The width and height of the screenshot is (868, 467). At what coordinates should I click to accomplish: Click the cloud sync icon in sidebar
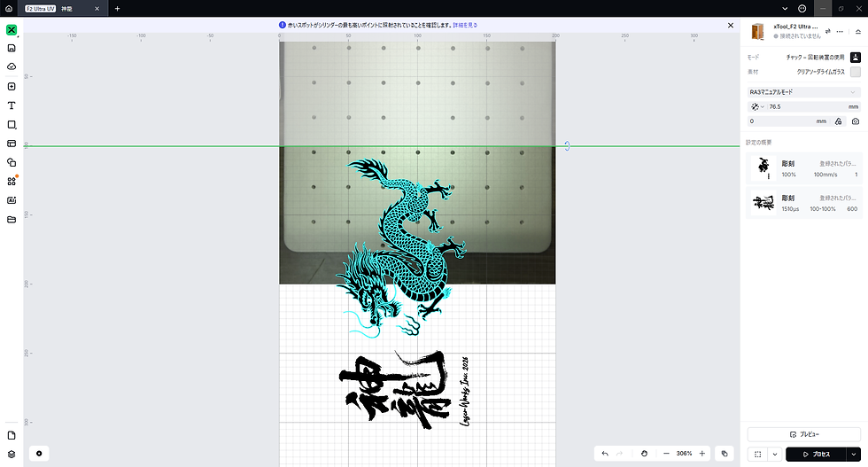11,66
